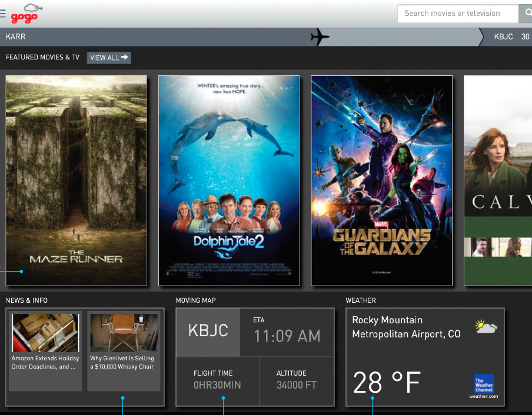Click the airplane icon on flight progress bar
Image resolution: width=532 pixels, height=415 pixels.
[x=320, y=36]
